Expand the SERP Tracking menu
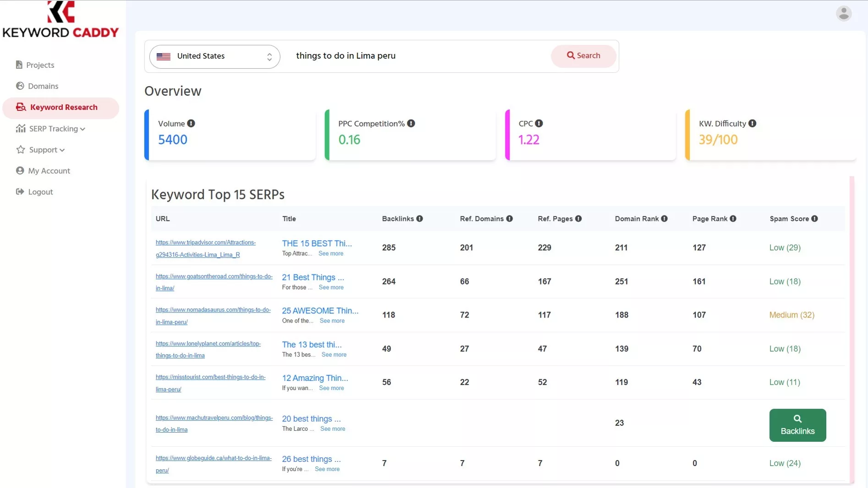Screen dimensions: 868x488 click(50, 129)
